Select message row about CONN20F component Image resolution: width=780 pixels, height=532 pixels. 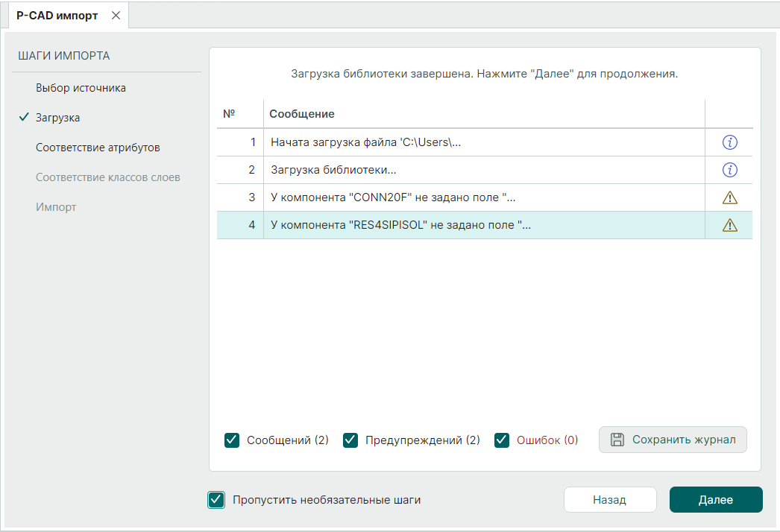[393, 197]
